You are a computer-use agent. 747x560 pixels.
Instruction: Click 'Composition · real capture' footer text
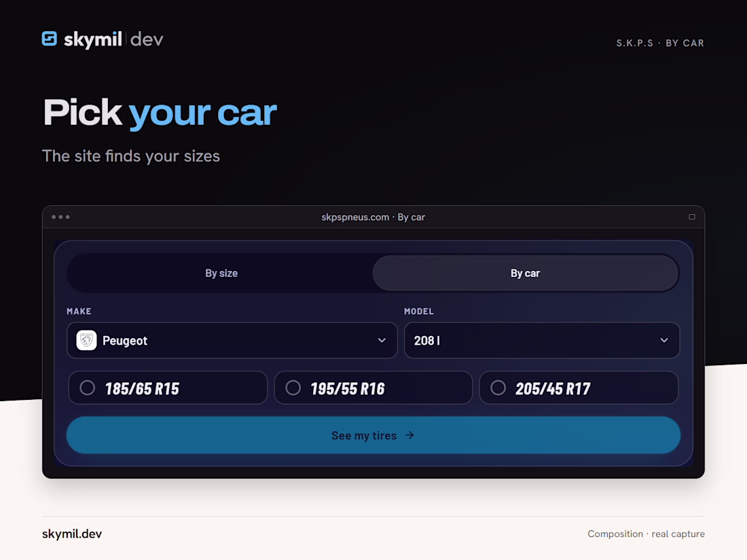[x=646, y=534]
